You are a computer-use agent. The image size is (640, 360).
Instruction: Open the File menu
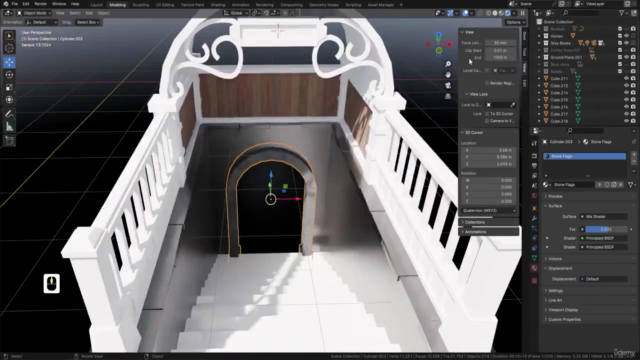click(x=14, y=4)
